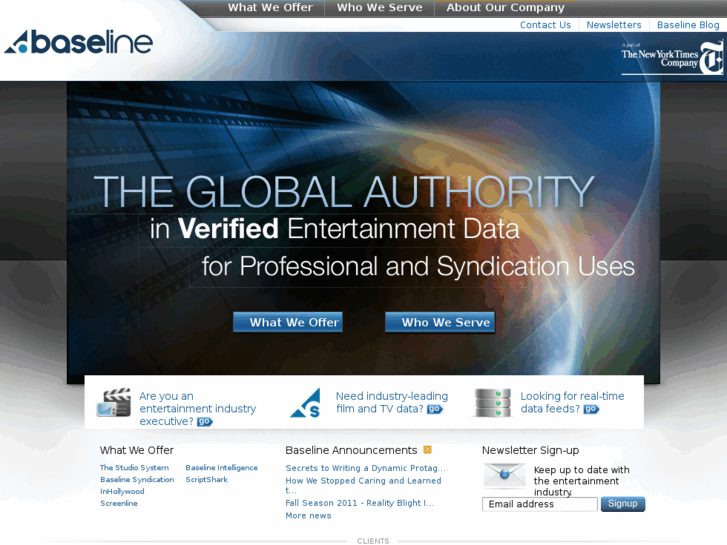Click the 'More news' link
Screen dimensions: 727x545
click(308, 516)
